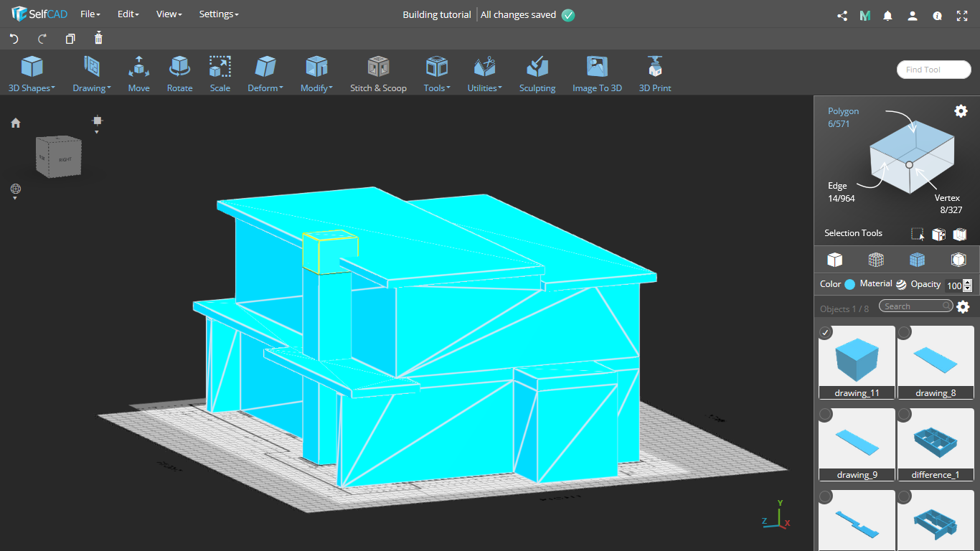Select the drawing_9 thumbnail

857,444
